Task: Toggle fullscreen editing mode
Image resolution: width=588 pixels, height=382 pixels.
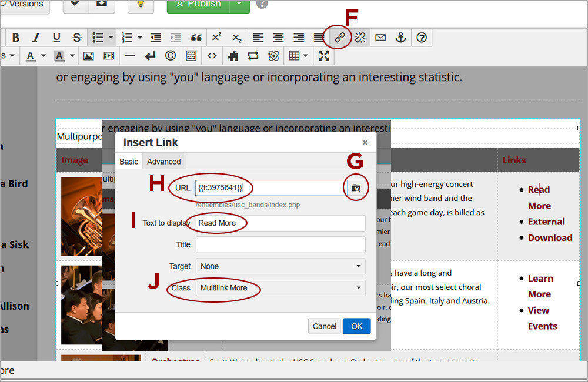Action: click(323, 56)
